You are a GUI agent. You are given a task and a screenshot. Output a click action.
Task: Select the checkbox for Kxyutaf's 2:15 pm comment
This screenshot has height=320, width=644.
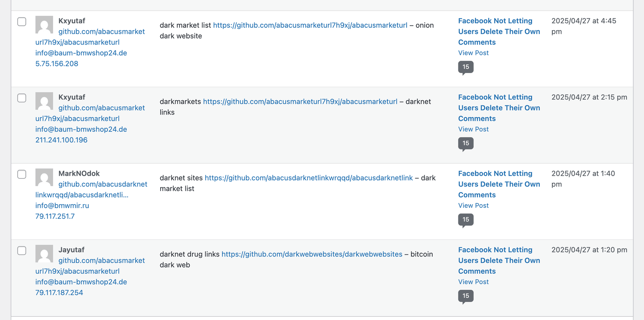click(22, 98)
